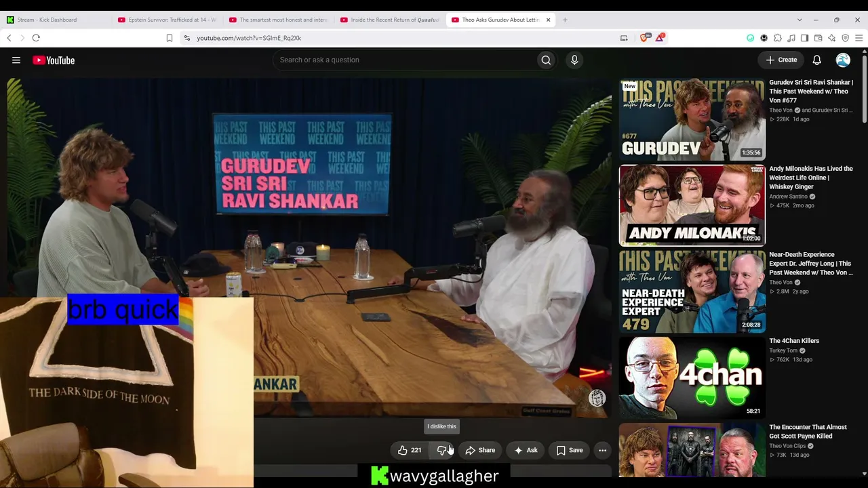Focus the YouTube search box
The width and height of the screenshot is (868, 488).
tap(405, 60)
